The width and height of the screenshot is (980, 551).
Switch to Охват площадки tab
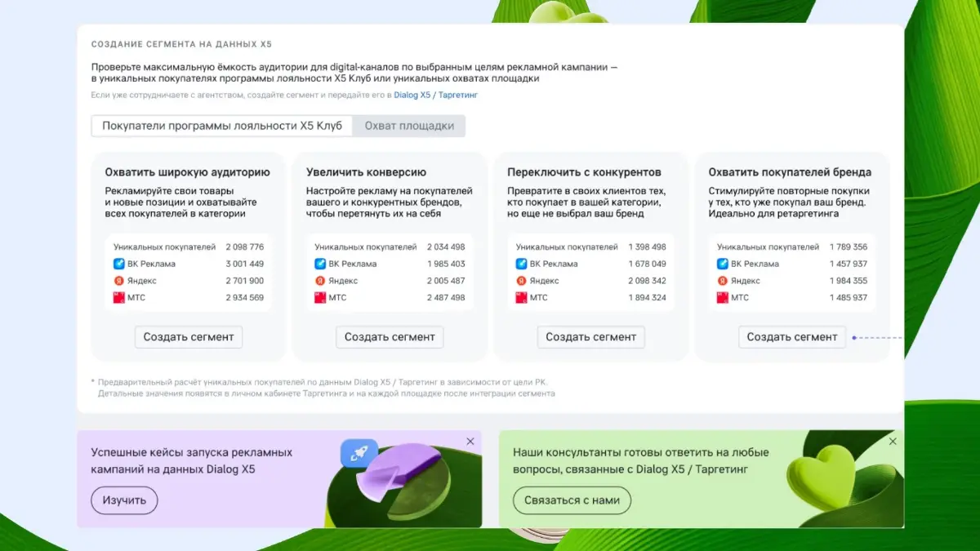[409, 126]
